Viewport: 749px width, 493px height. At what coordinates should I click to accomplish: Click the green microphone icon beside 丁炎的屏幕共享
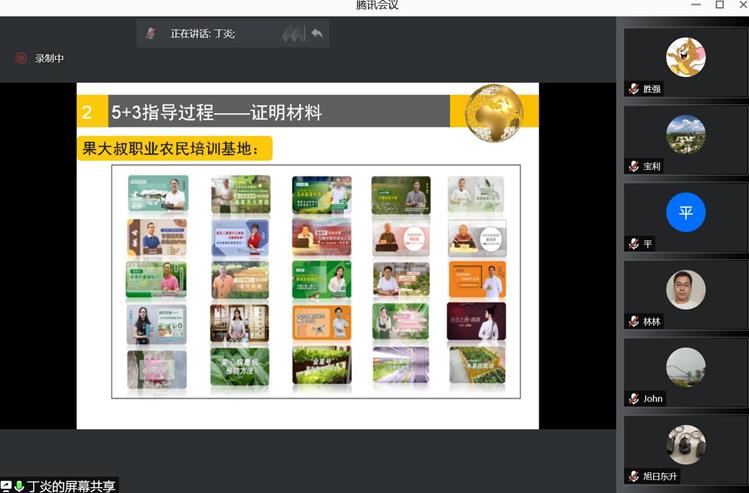coord(19,486)
